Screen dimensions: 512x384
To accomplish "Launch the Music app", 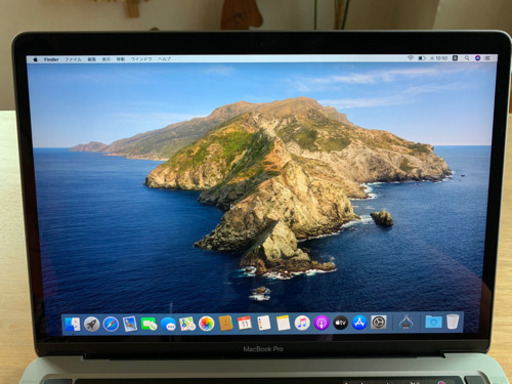I will click(302, 323).
